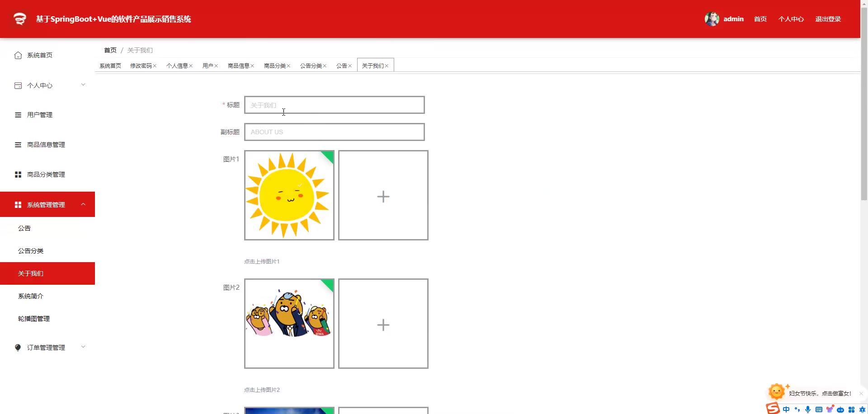Click the app logo in the red header
The image size is (868, 414).
tap(20, 19)
